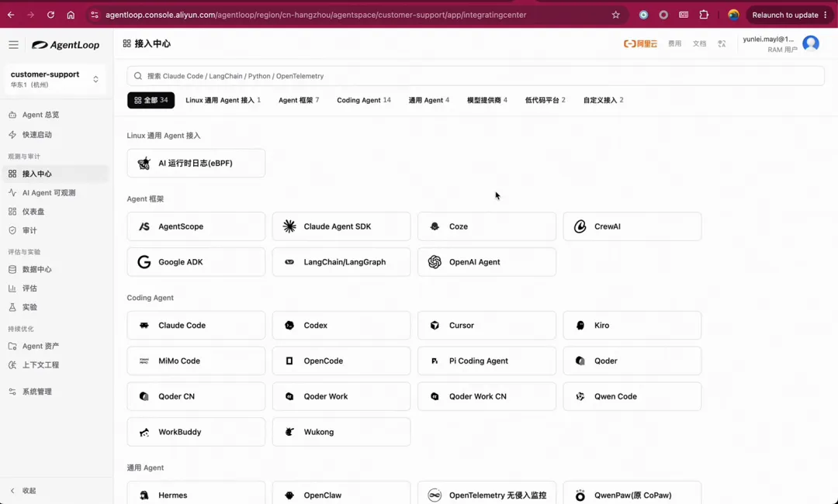Bookmark page with star icon
This screenshot has height=504, width=838.
click(x=615, y=15)
